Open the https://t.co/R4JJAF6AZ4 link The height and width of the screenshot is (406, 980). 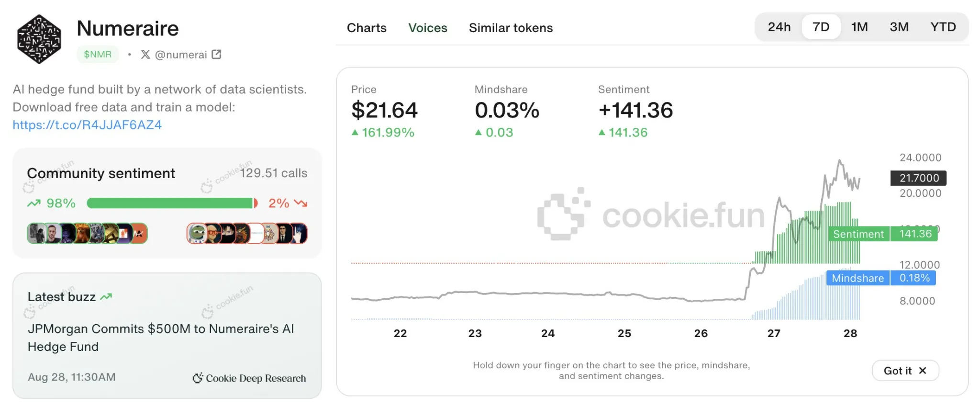click(88, 125)
